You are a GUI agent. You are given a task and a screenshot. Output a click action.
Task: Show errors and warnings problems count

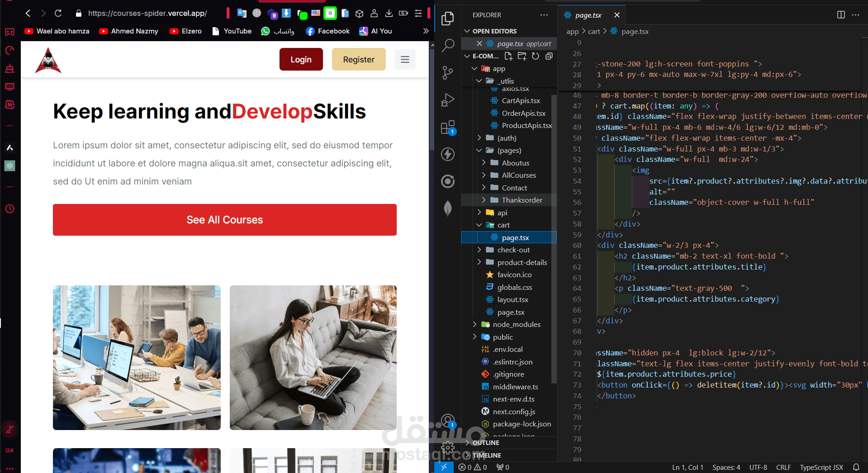pyautogui.click(x=473, y=467)
